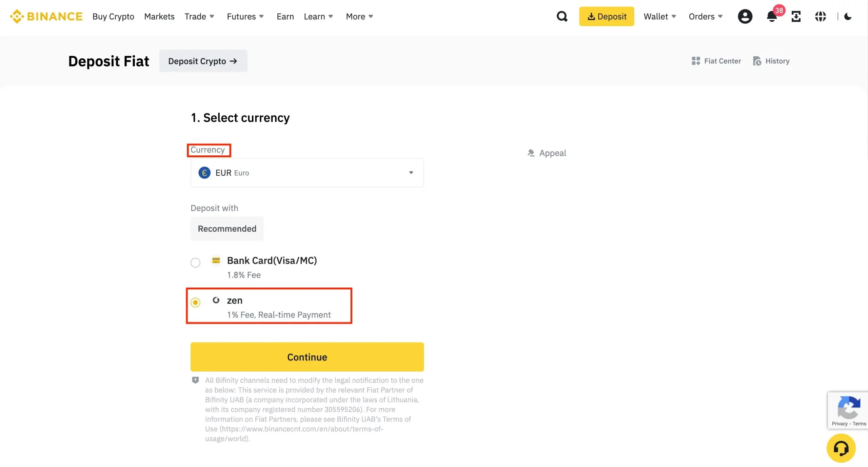
Task: Open the customer support chat widget
Action: click(x=841, y=448)
